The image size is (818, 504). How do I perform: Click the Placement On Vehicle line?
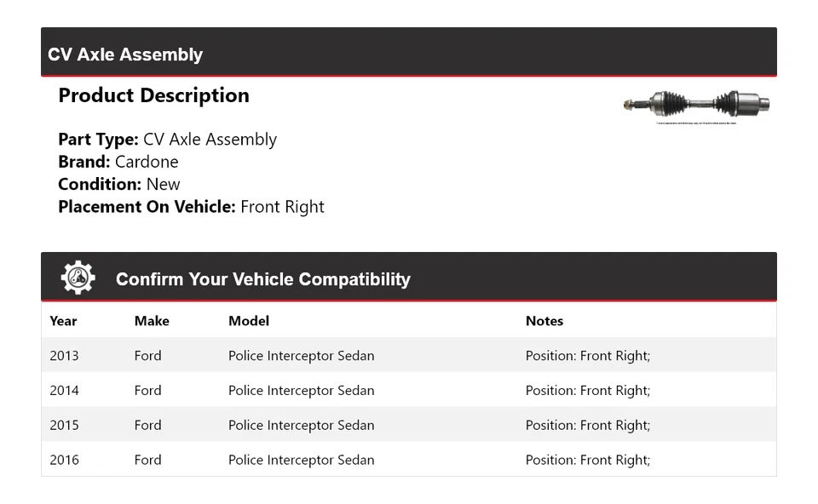tap(191, 207)
